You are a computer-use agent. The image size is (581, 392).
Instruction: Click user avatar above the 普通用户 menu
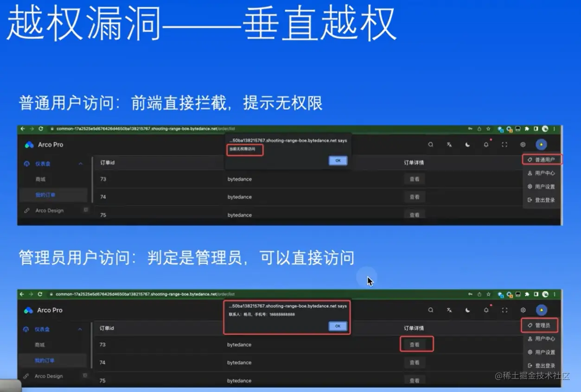tap(541, 145)
